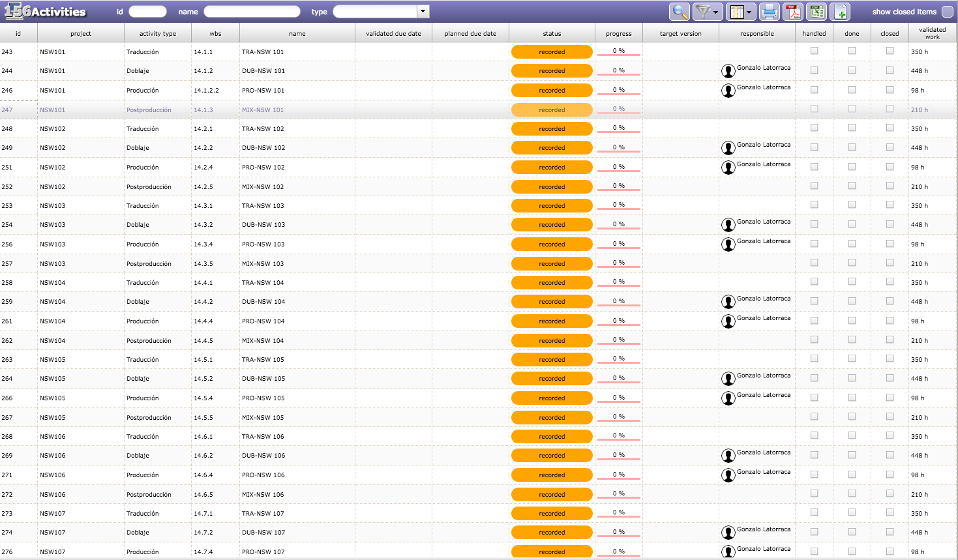Expand the type filter dropdown arrow
This screenshot has width=958, height=560.
coord(423,11)
